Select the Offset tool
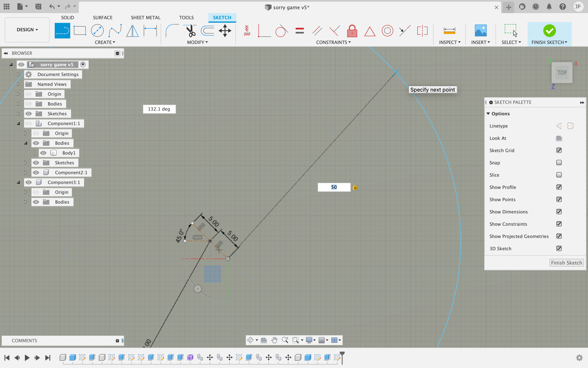588x368 pixels. (x=207, y=31)
